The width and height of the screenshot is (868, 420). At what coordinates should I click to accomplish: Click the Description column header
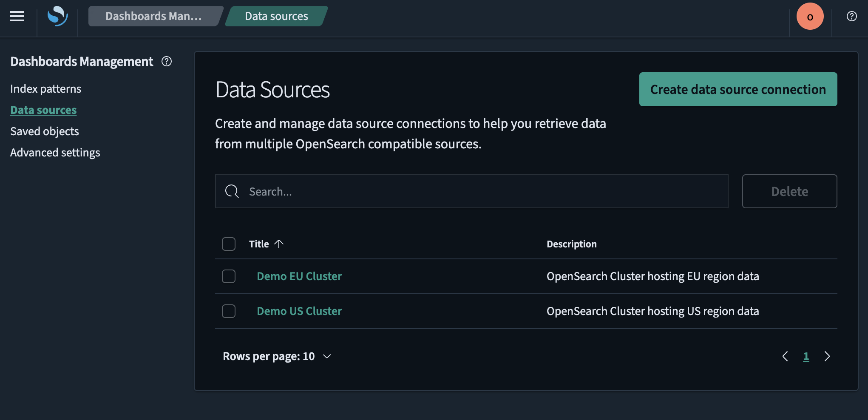[571, 244]
